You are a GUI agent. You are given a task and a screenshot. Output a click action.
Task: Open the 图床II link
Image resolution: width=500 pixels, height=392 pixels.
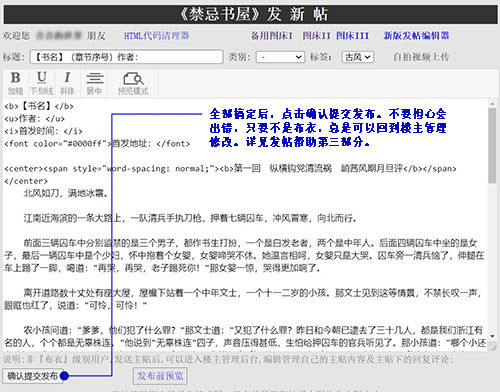tap(316, 36)
